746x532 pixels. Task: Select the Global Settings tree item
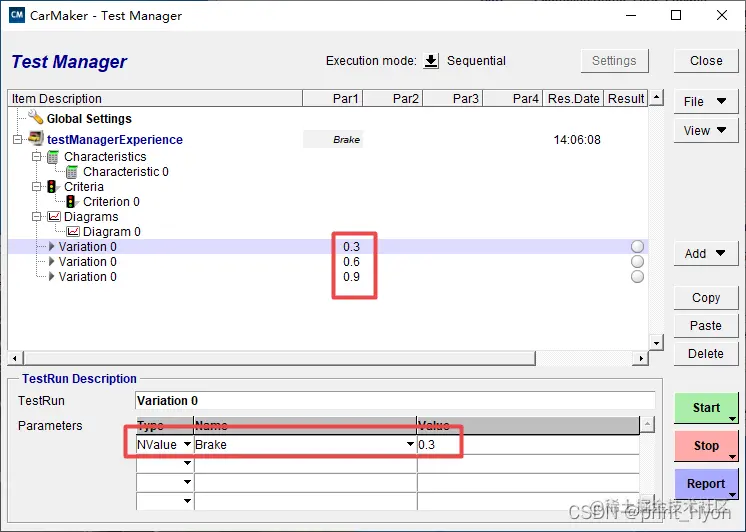coord(89,118)
